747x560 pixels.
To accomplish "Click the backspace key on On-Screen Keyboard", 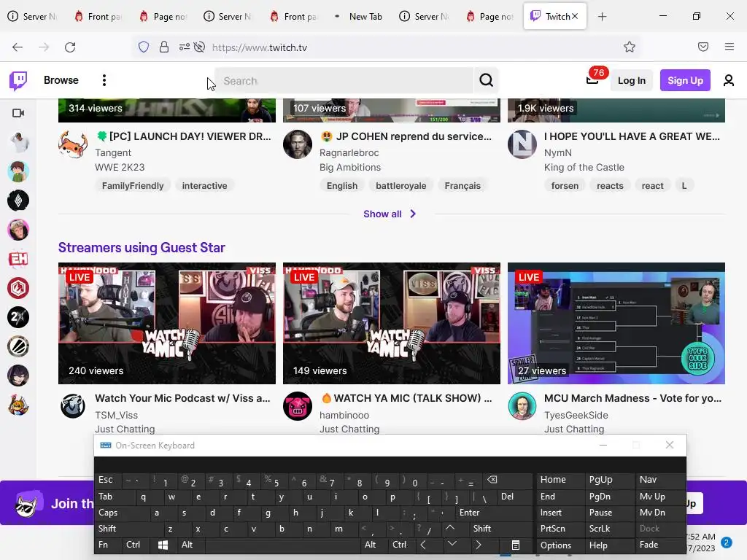I will [492, 480].
